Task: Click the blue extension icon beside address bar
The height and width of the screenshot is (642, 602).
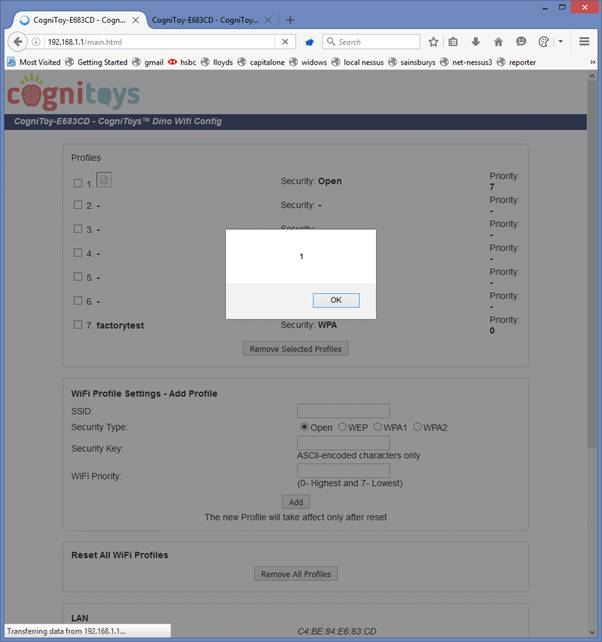Action: [x=310, y=42]
